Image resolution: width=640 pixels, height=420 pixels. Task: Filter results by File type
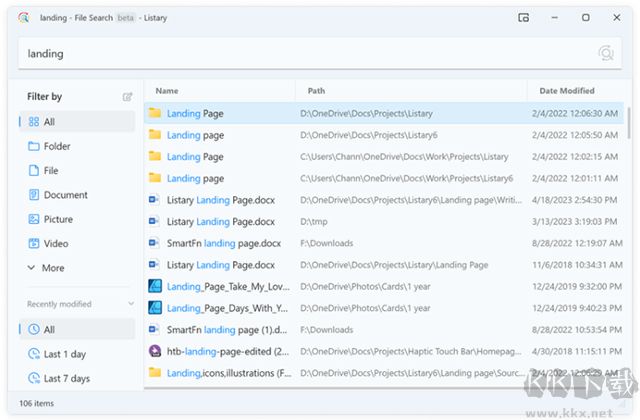tap(50, 171)
